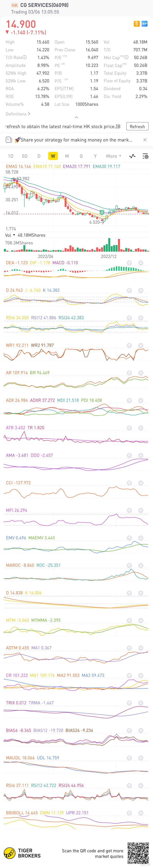Dismiss the share strategy banner
The width and height of the screenshot is (153, 868).
pos(145,140)
